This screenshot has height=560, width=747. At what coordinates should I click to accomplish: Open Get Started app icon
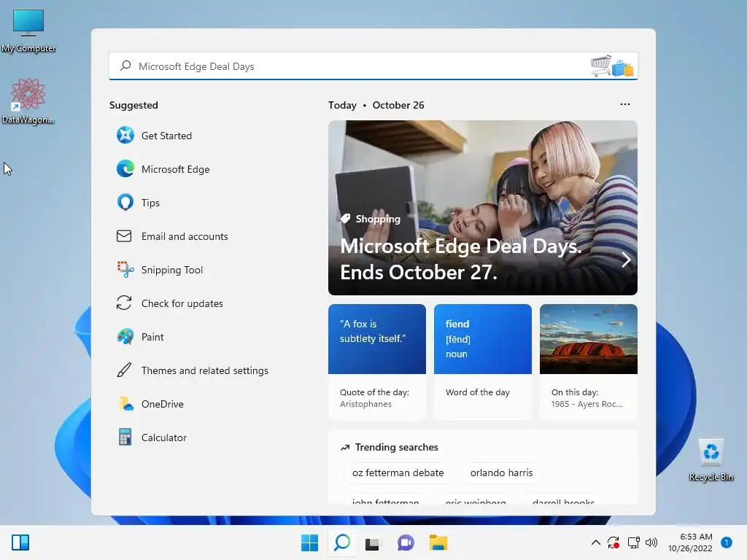tap(125, 135)
